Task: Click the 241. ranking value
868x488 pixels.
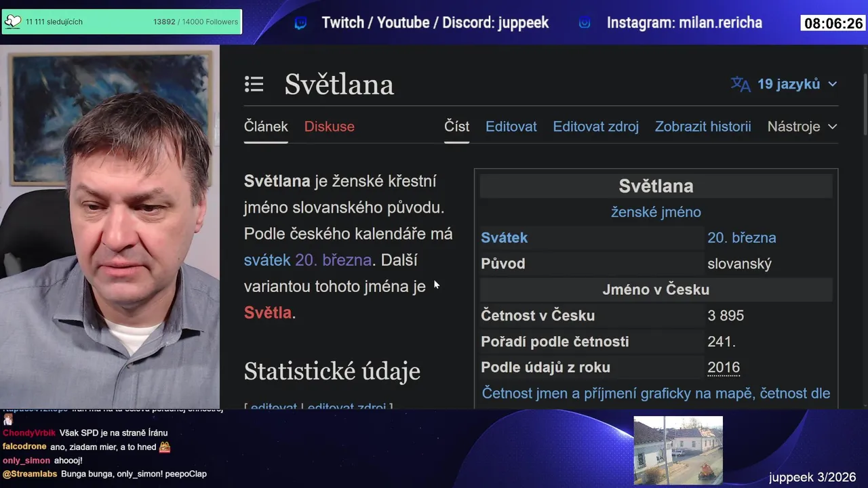Action: [722, 342]
